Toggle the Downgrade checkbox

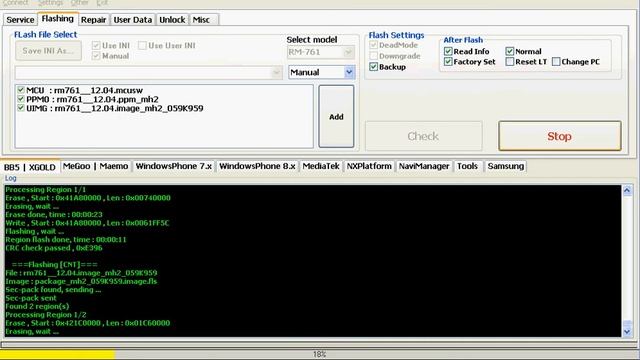373,56
